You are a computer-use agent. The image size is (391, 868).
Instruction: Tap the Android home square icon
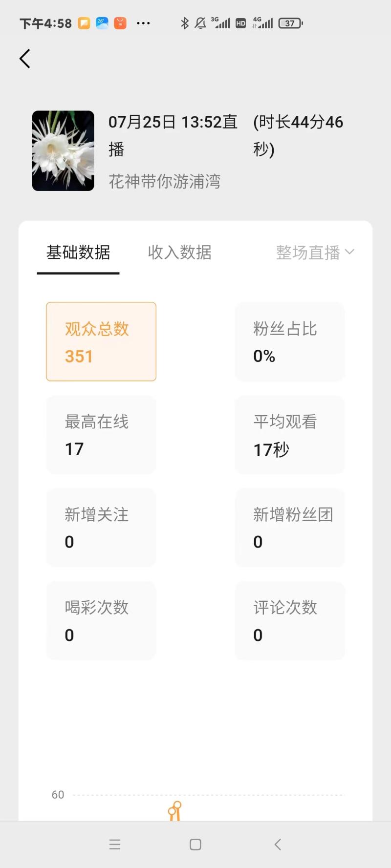click(195, 845)
